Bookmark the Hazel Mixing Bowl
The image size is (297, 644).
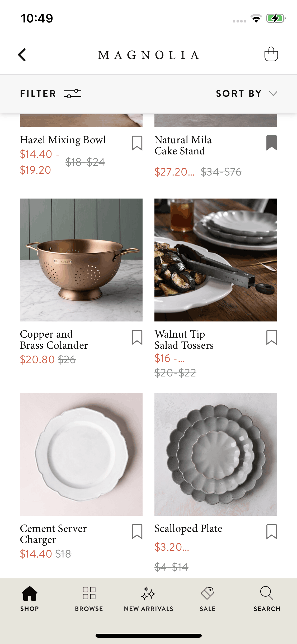pos(137,143)
